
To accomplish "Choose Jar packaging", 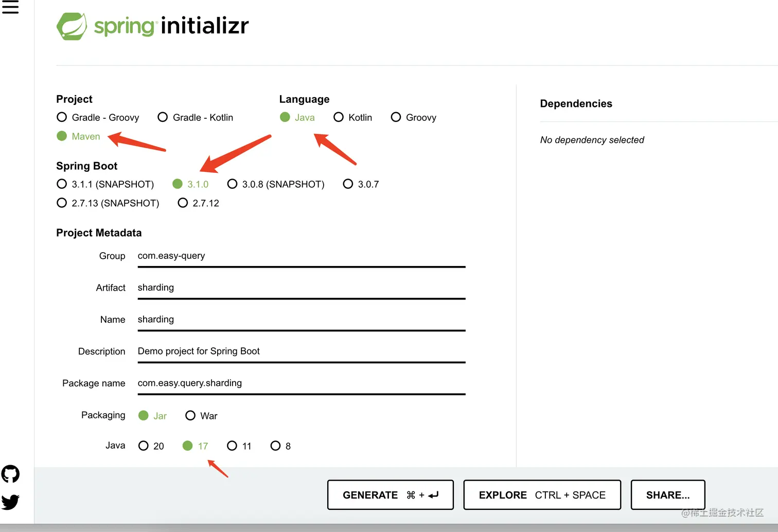I will tap(152, 416).
